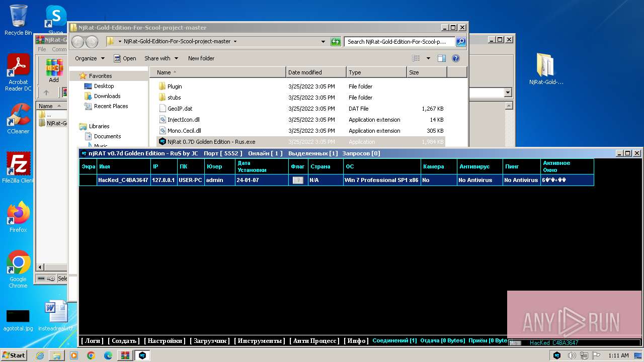Click the taskbar clock showing 1:11 AM
Image resolution: width=644 pixels, height=362 pixels.
[618, 355]
